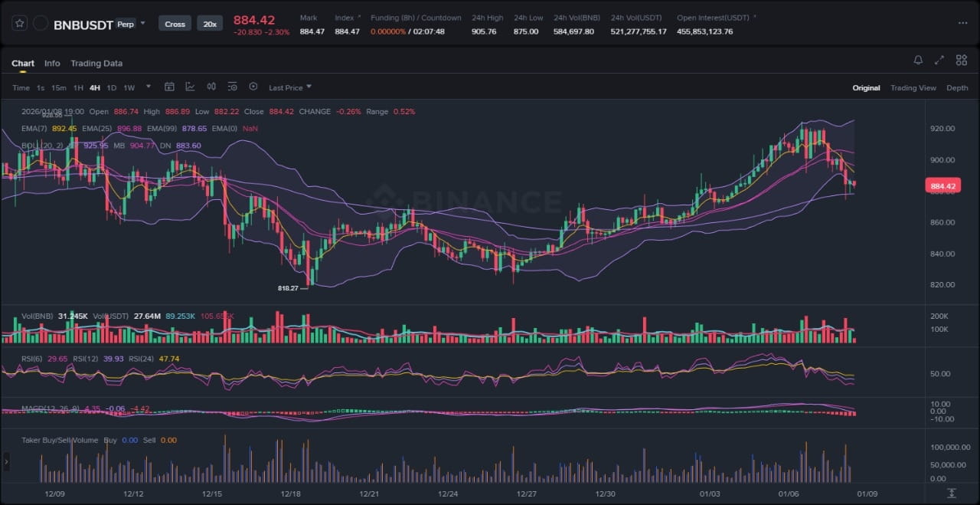Click the EMA(7) indicator value 892.45
The width and height of the screenshot is (980, 505).
[64, 129]
